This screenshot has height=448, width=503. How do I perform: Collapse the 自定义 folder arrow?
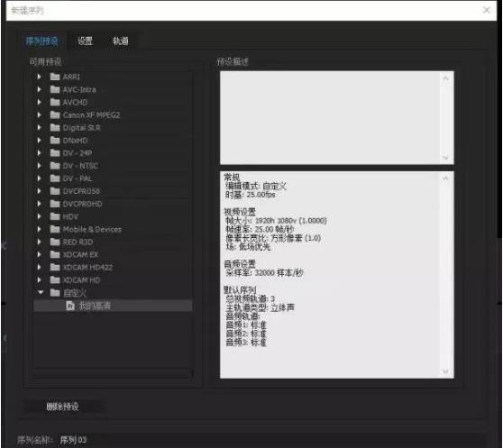click(x=41, y=292)
